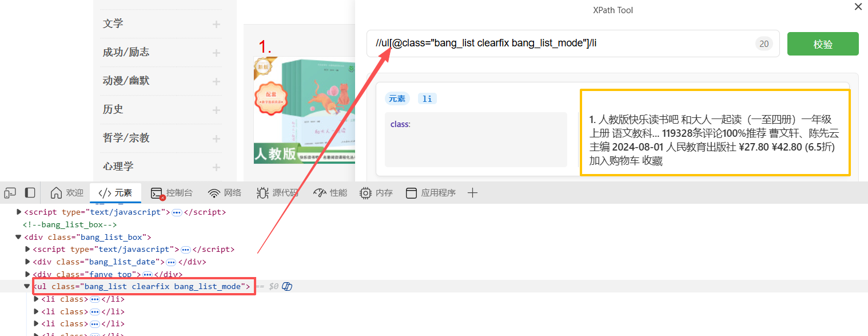Collapse the ul bang_list clearfix node
The image size is (868, 336).
point(27,286)
